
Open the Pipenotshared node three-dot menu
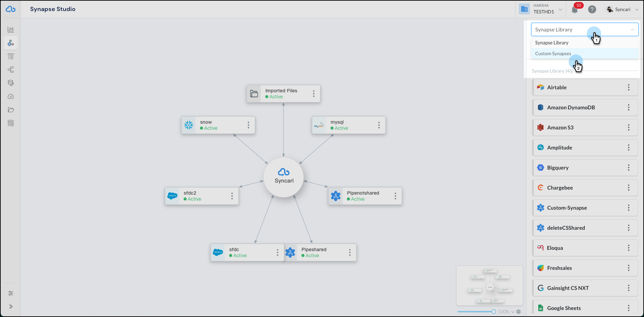pyautogui.click(x=395, y=196)
